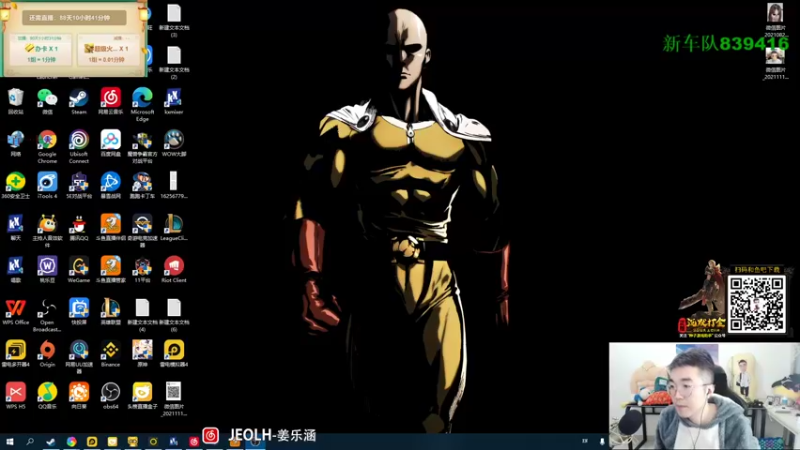The width and height of the screenshot is (800, 450).
Task: Open the taskbar search magnifier
Action: (30, 441)
